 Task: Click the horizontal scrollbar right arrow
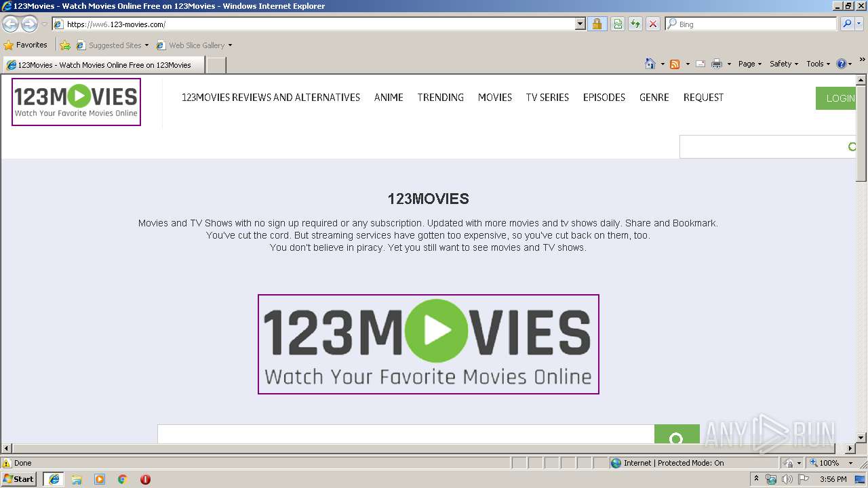[850, 448]
